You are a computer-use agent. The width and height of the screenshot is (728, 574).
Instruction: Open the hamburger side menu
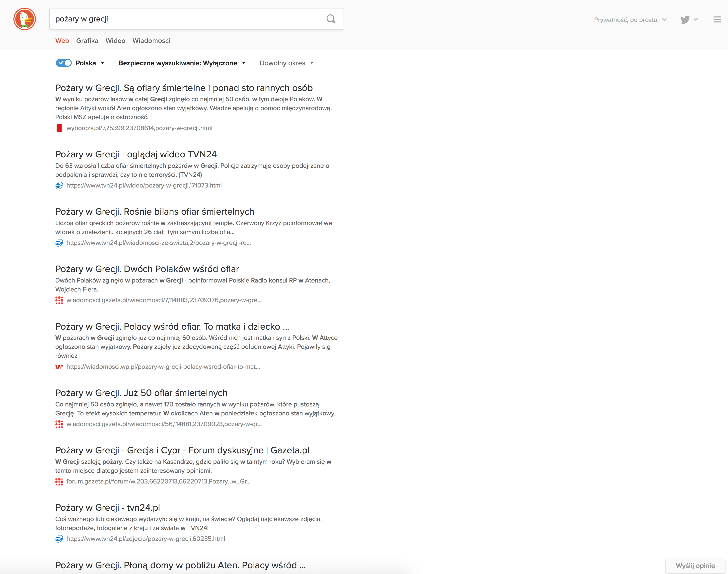tap(717, 19)
